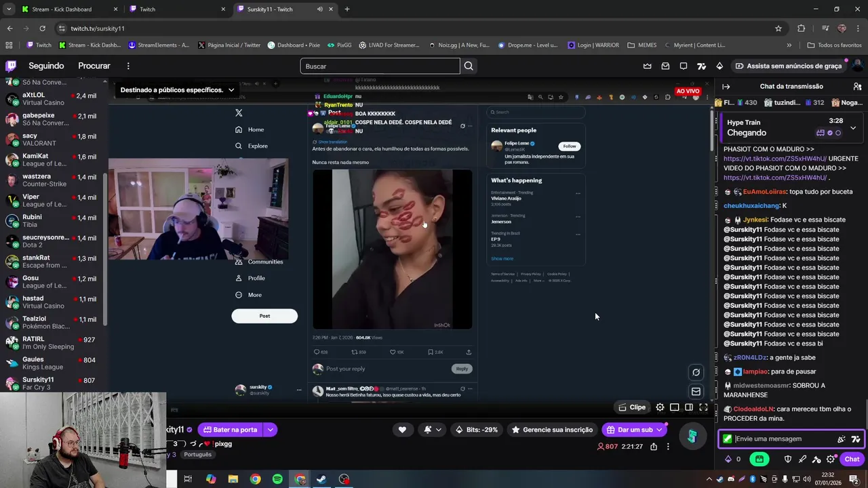Viewport: 868px width, 488px height.
Task: Toggle follow heart button for the channel
Action: 402,430
